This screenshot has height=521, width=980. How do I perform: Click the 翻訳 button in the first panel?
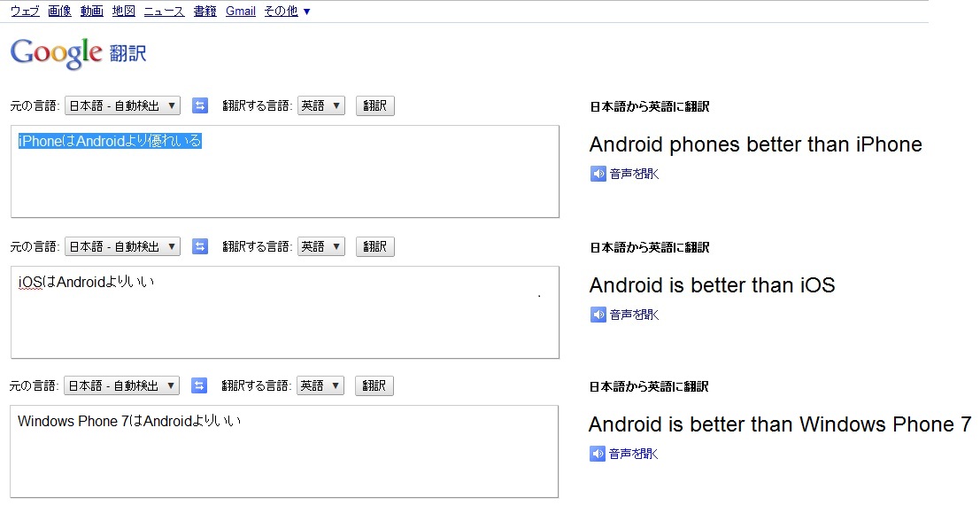coord(375,105)
